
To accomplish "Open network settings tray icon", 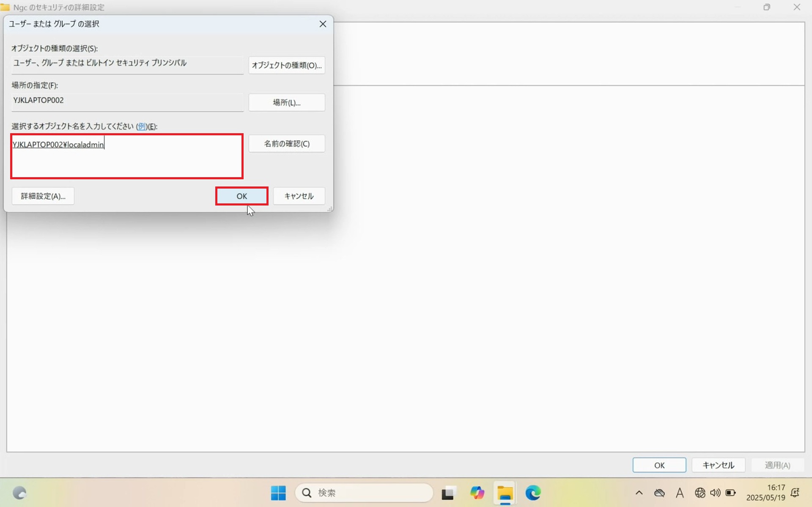I will click(700, 493).
